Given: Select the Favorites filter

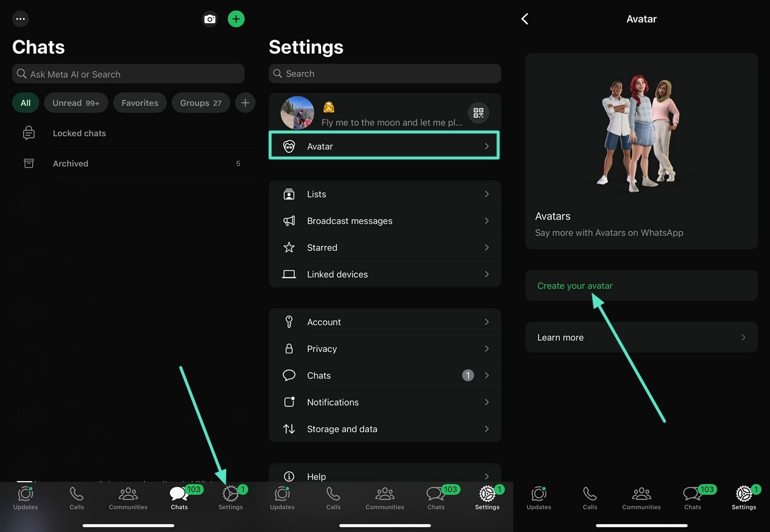Looking at the screenshot, I should click(x=140, y=103).
